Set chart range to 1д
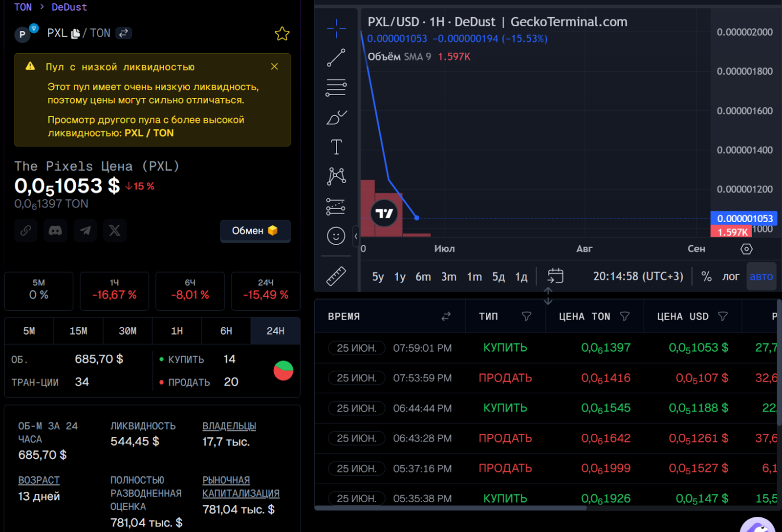The width and height of the screenshot is (782, 532). pyautogui.click(x=521, y=277)
